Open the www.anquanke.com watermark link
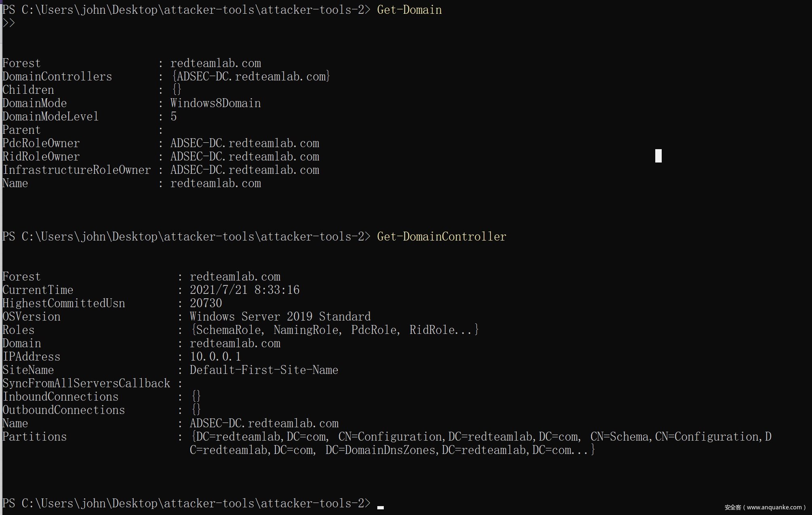This screenshot has height=515, width=812. tap(774, 507)
